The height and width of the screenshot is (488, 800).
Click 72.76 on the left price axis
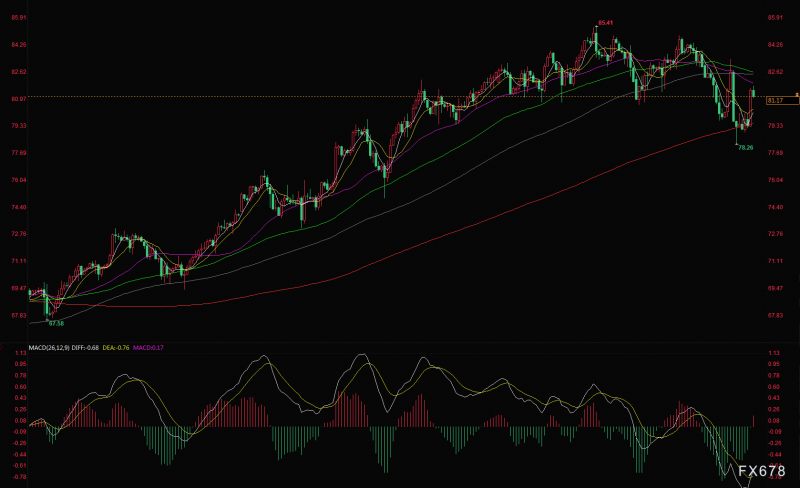(19, 234)
